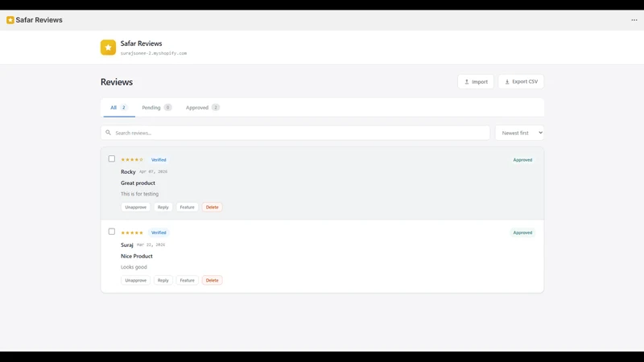Open the Newest first sort dropdown
The height and width of the screenshot is (362, 644).
[x=519, y=133]
